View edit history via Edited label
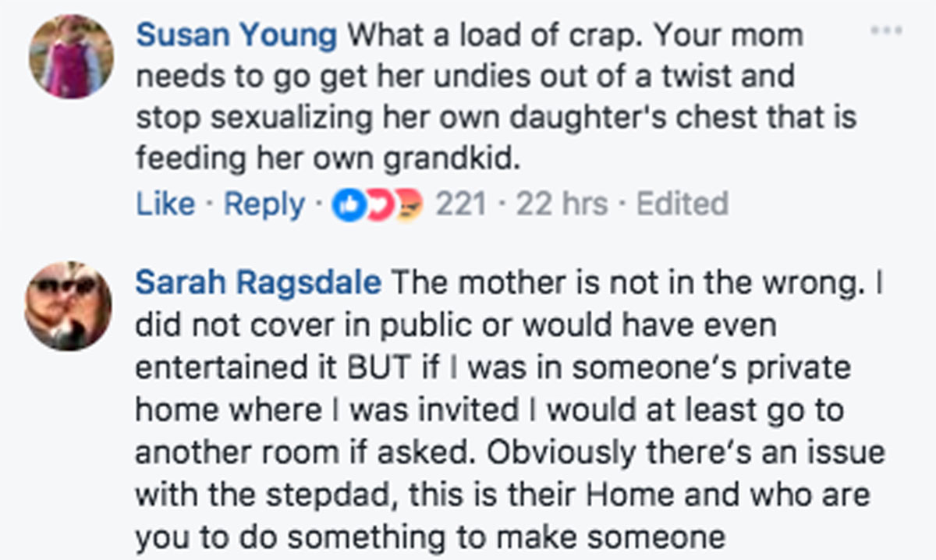The image size is (936, 560). (x=682, y=204)
